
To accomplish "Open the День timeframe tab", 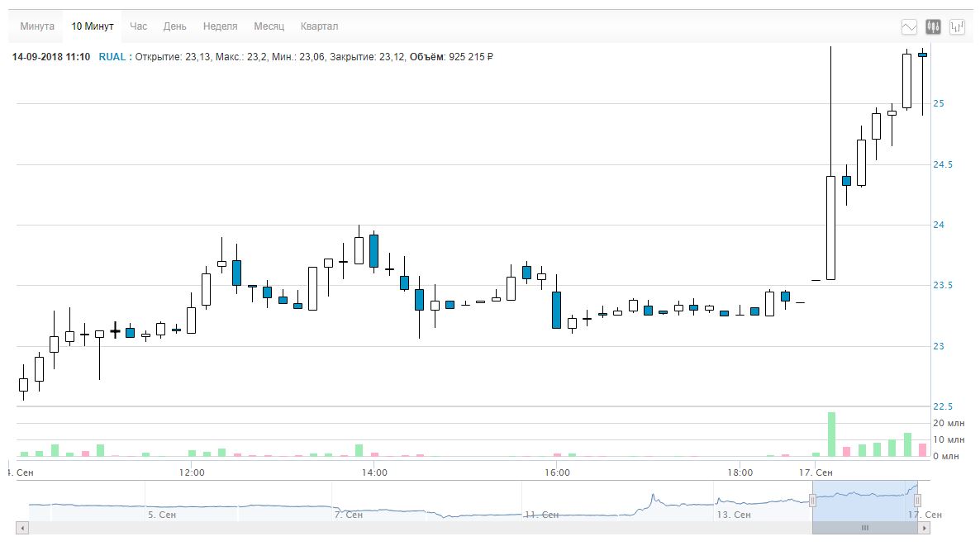I will tap(174, 26).
